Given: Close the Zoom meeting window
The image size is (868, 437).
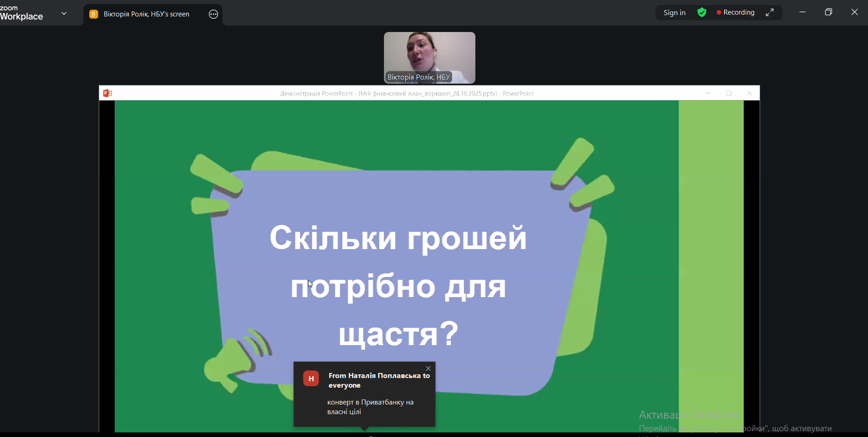Looking at the screenshot, I should [x=854, y=12].
